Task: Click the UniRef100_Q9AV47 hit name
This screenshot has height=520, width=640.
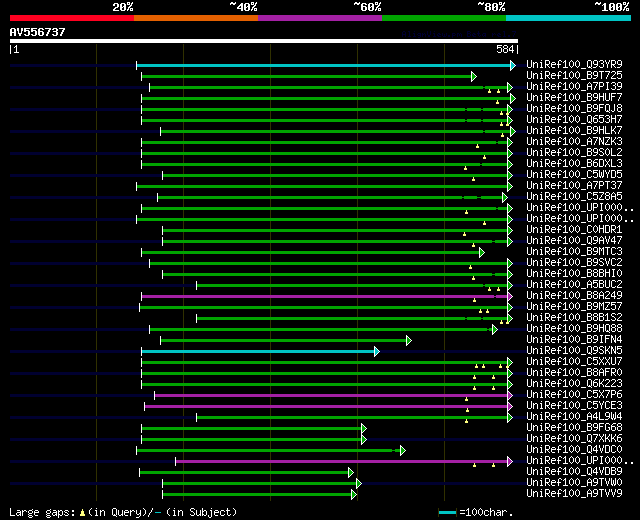Action: coord(574,241)
